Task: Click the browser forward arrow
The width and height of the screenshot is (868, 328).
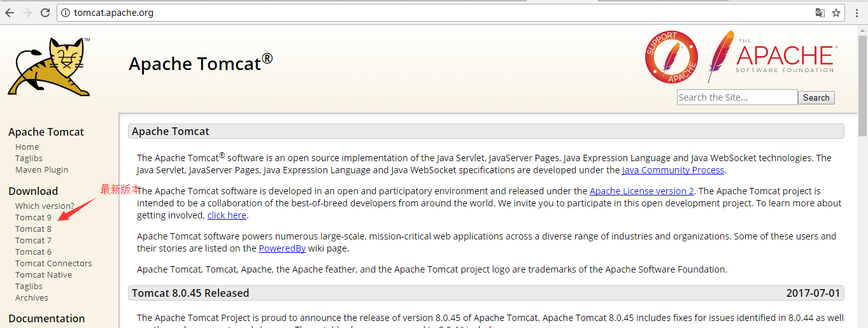Action: point(27,13)
